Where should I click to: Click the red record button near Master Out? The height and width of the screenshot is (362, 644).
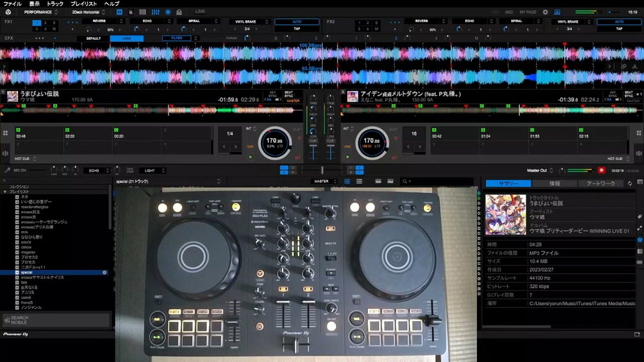[601, 170]
